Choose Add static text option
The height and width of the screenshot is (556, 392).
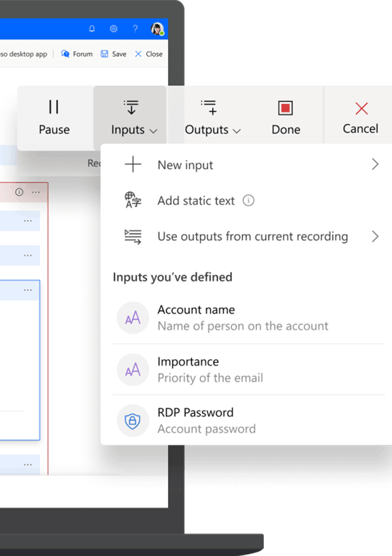(196, 201)
